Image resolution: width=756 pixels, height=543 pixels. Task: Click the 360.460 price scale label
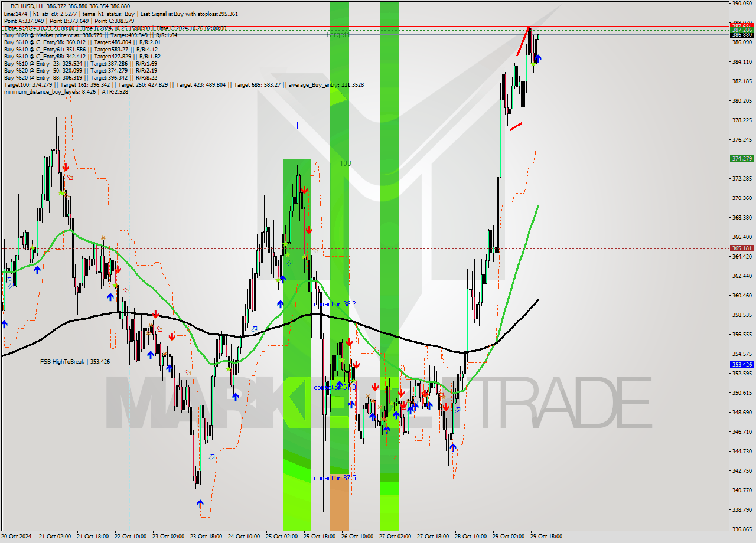(742, 296)
